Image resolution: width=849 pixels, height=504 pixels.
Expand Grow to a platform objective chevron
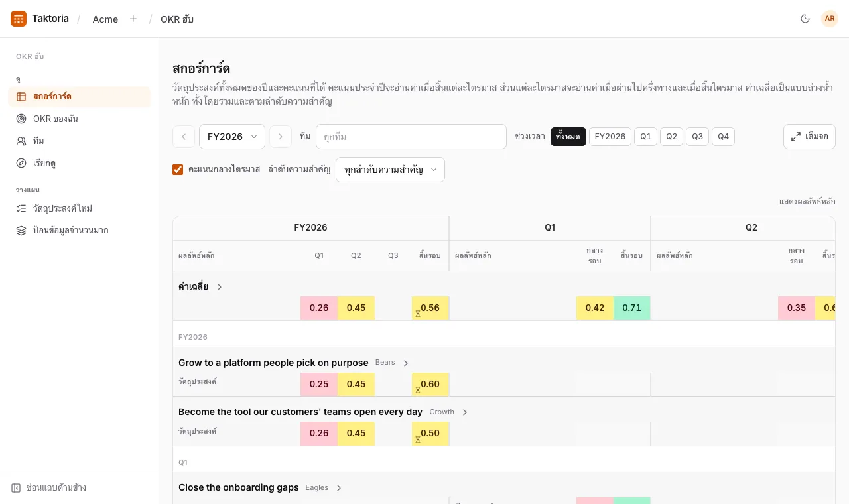[406, 363]
